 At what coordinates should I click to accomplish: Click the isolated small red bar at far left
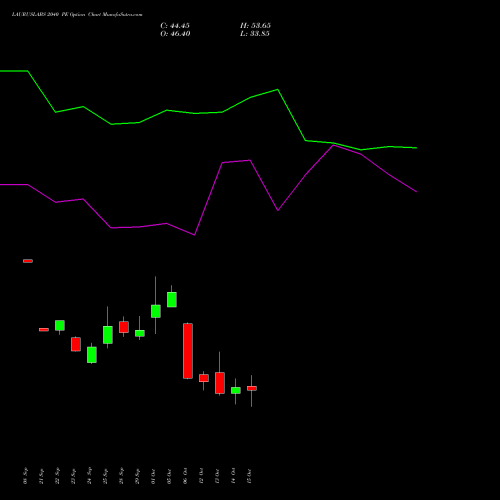[x=28, y=261]
